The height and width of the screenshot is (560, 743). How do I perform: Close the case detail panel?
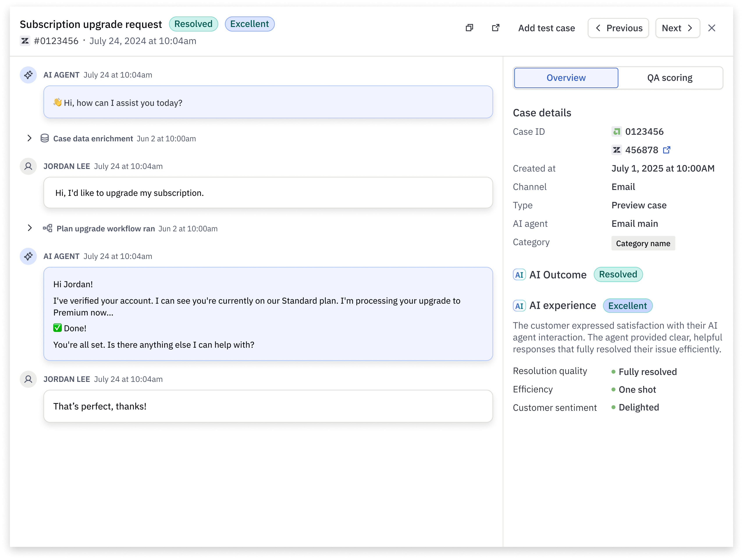(711, 28)
